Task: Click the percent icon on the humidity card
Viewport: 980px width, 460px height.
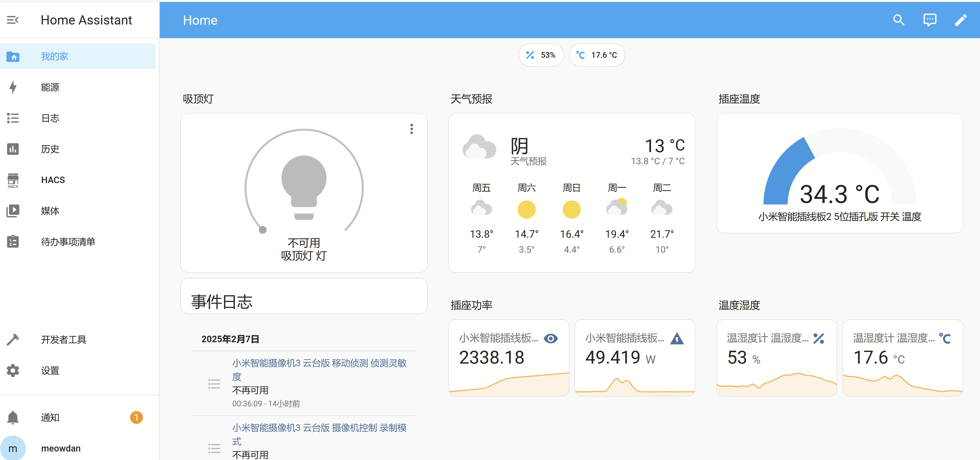Action: tap(818, 338)
